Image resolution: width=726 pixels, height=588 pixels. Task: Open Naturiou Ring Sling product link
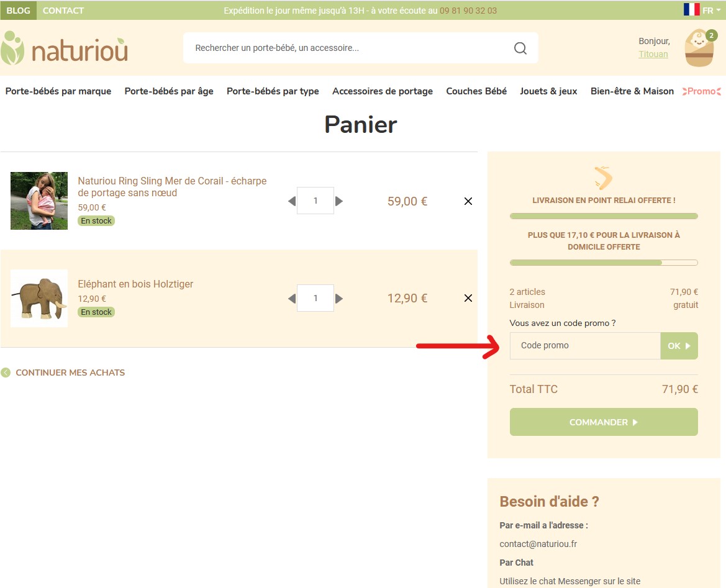pos(172,187)
